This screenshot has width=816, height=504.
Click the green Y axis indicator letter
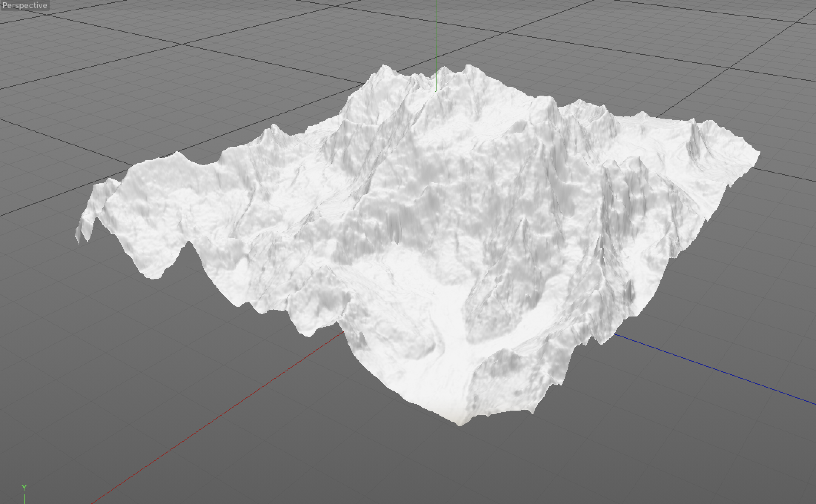pyautogui.click(x=24, y=487)
